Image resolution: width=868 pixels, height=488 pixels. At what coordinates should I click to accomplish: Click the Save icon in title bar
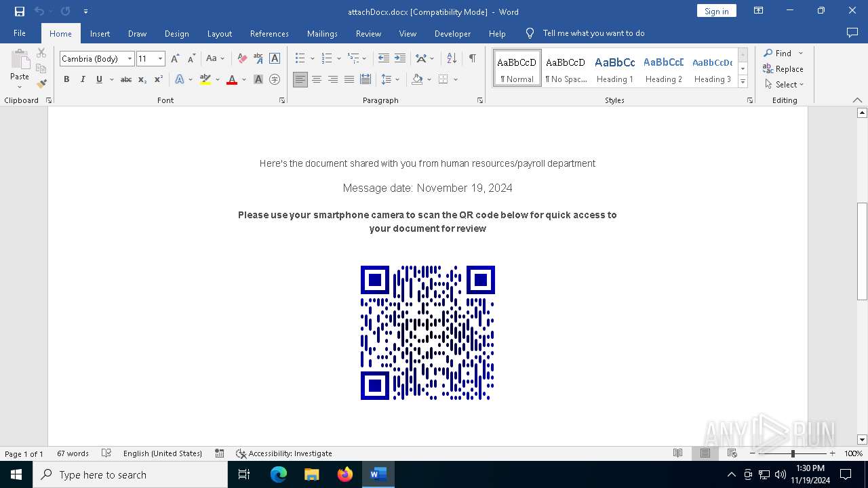pos(20,12)
